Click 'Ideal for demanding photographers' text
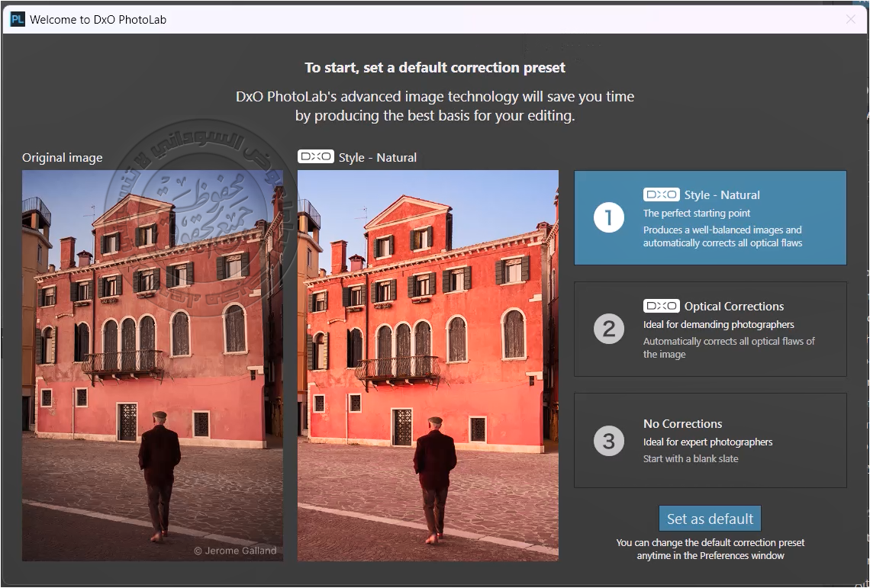The width and height of the screenshot is (870, 588). click(x=719, y=325)
